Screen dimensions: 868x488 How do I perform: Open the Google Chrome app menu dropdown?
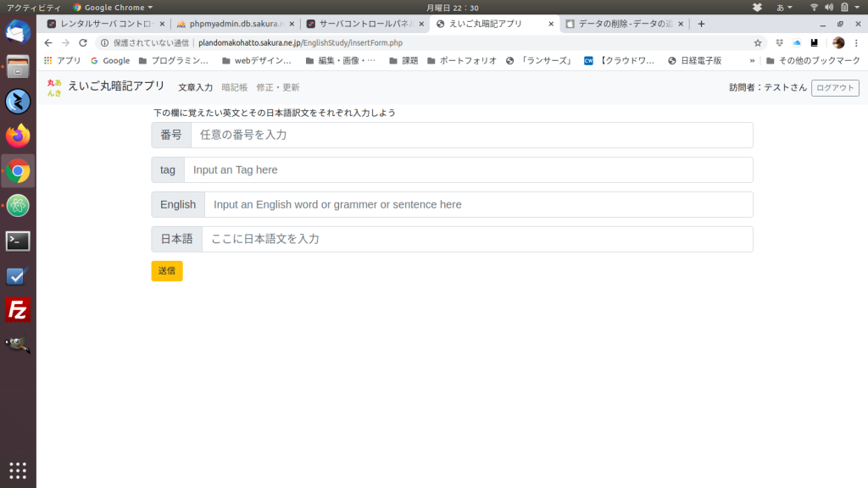(113, 8)
